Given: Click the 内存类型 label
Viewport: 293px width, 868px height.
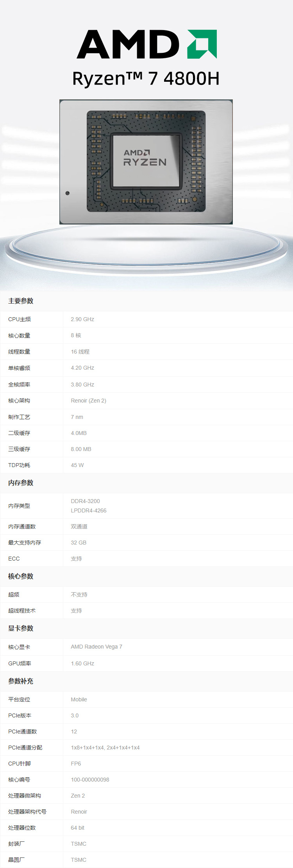Looking at the screenshot, I should click(19, 506).
